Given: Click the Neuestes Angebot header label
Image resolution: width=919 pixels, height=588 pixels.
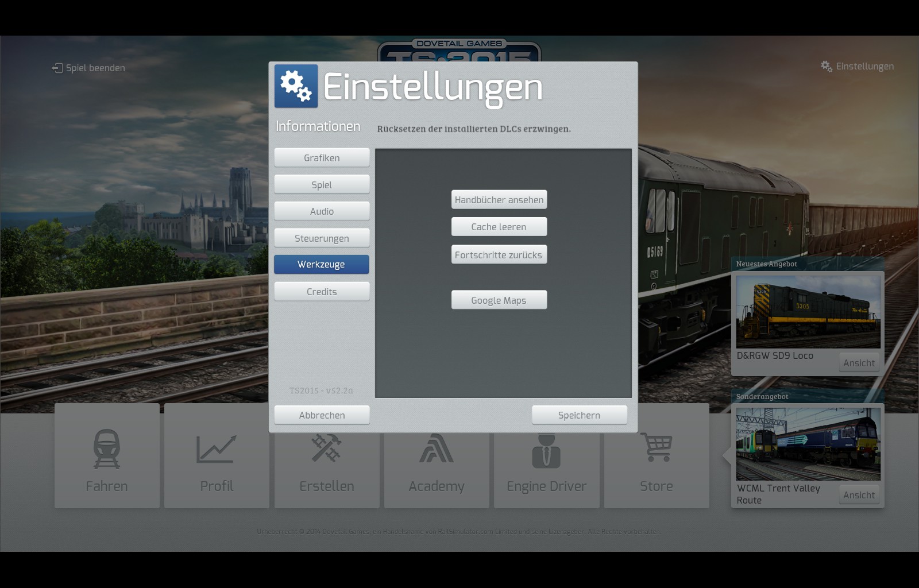Looking at the screenshot, I should pos(767,264).
